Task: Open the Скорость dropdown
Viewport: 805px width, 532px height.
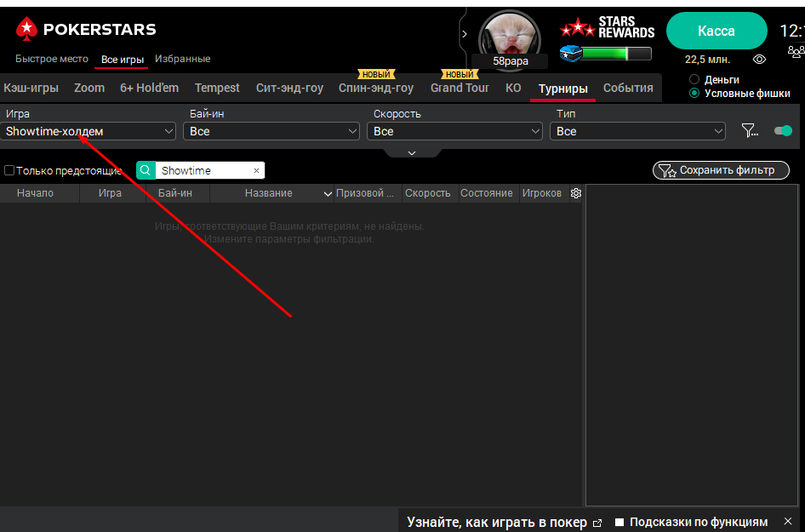Action: (455, 131)
